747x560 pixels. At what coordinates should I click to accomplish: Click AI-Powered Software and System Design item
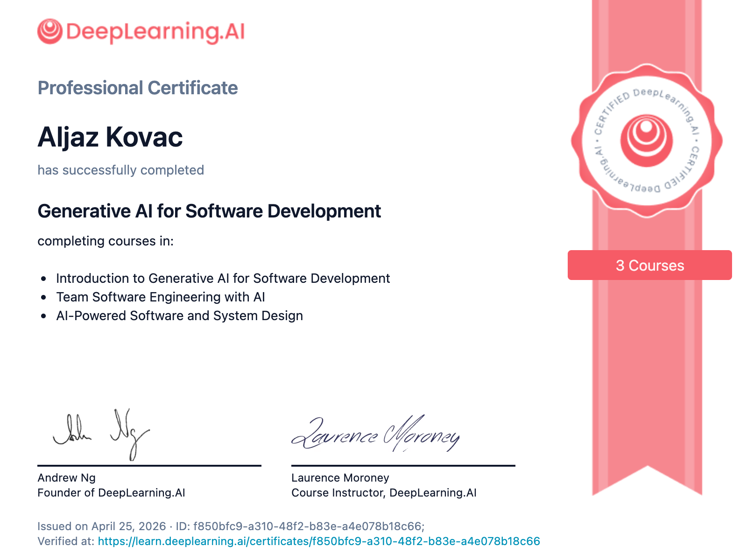point(179,315)
